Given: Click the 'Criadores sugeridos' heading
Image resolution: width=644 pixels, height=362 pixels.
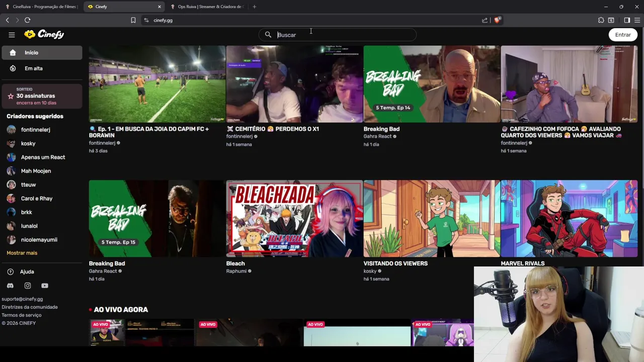Looking at the screenshot, I should point(35,116).
